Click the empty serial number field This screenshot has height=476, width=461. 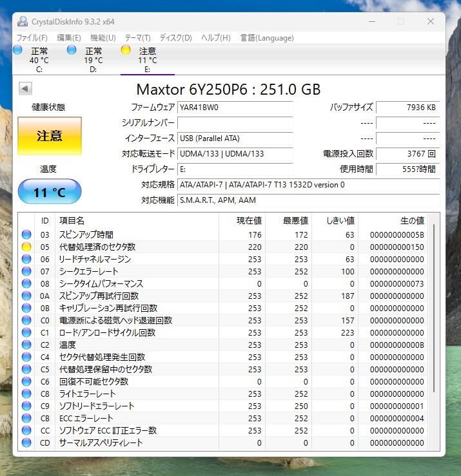click(235, 123)
